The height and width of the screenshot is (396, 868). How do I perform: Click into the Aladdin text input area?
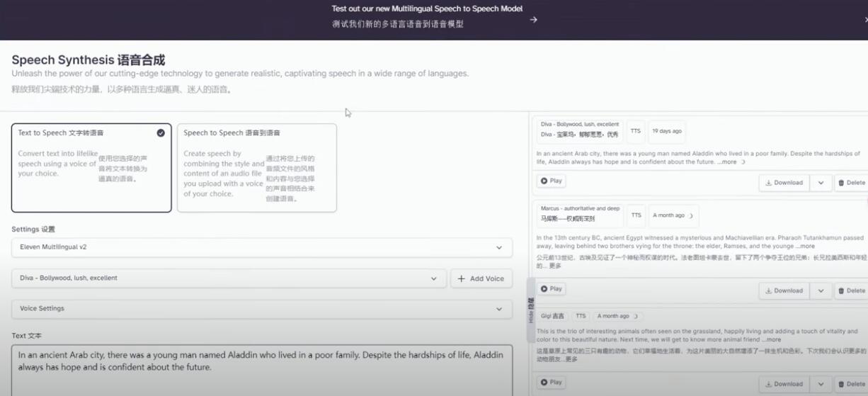262,370
